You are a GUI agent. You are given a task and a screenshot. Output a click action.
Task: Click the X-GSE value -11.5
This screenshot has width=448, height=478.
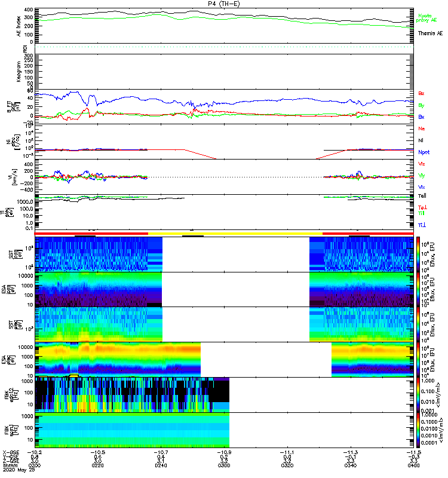pyautogui.click(x=413, y=452)
